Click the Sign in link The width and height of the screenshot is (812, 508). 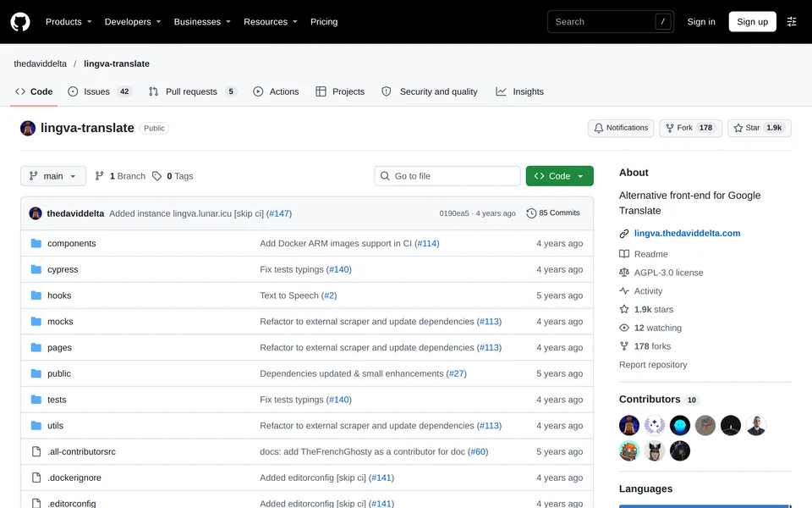tap(701, 22)
